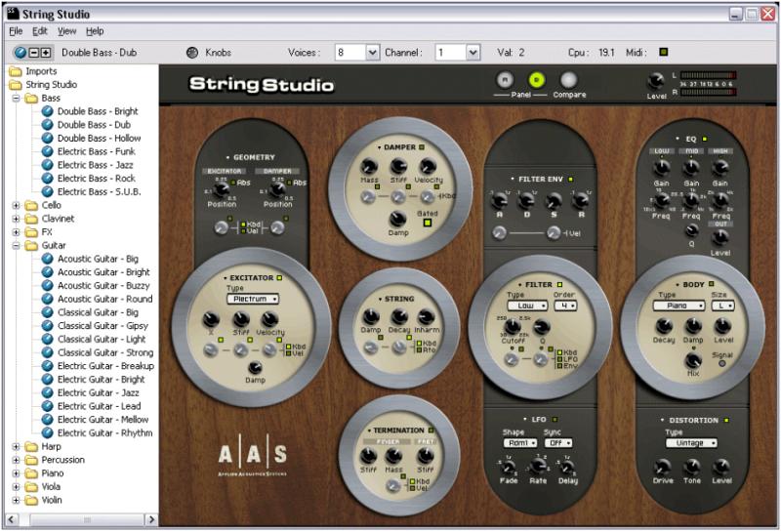
Task: Click the Delay knob in LFO section
Action: coord(567,468)
